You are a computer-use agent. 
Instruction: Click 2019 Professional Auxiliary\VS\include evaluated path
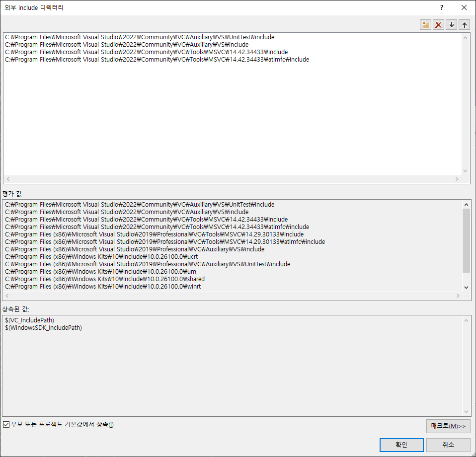[x=135, y=249]
